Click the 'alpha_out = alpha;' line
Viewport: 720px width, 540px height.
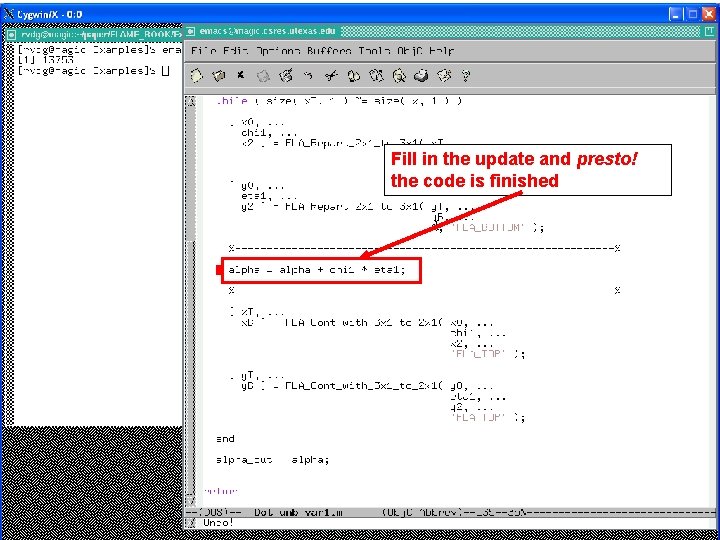[x=273, y=460]
